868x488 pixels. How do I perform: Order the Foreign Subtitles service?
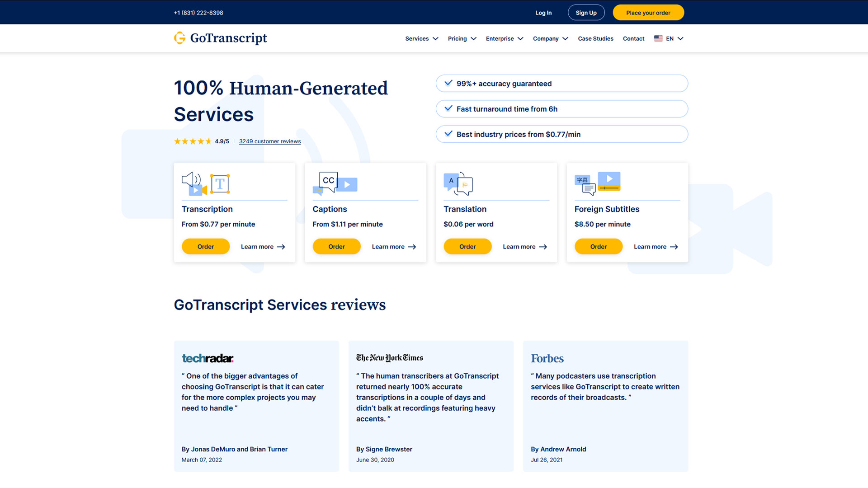pyautogui.click(x=599, y=246)
